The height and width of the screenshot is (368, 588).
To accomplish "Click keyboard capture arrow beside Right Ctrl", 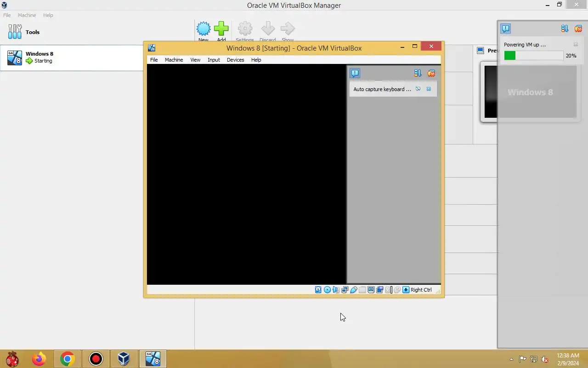I will point(406,290).
